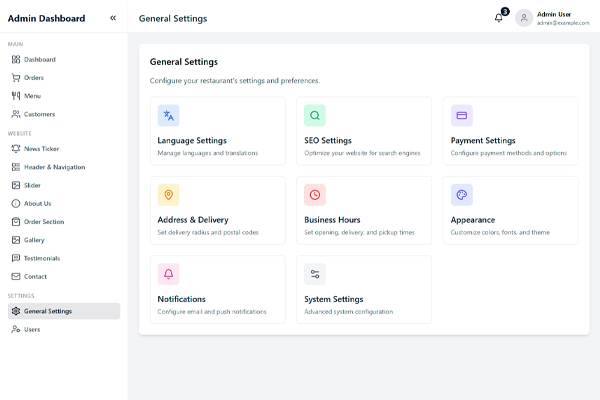Click the Orders cart icon
The height and width of the screenshot is (400, 600).
pyautogui.click(x=16, y=78)
